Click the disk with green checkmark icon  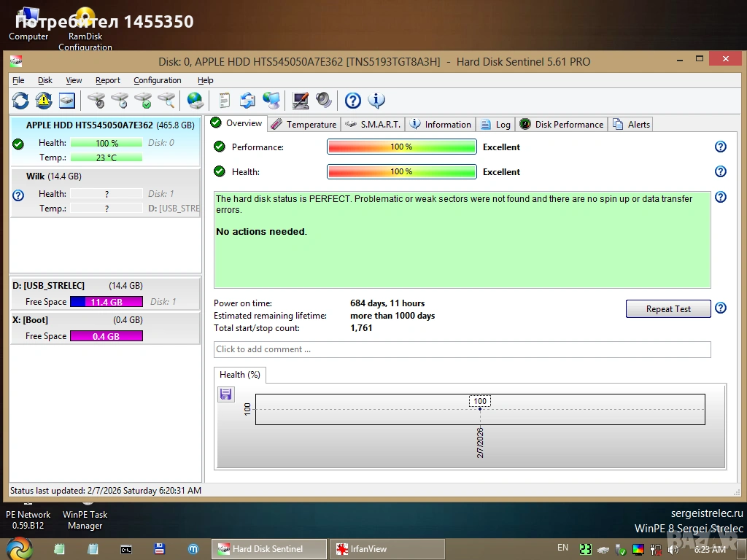point(143,101)
